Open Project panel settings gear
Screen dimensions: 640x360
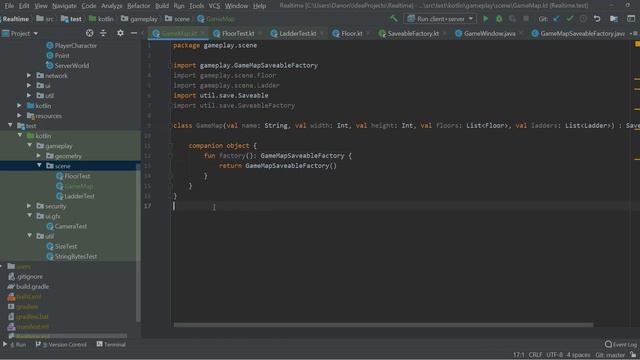(x=120, y=33)
